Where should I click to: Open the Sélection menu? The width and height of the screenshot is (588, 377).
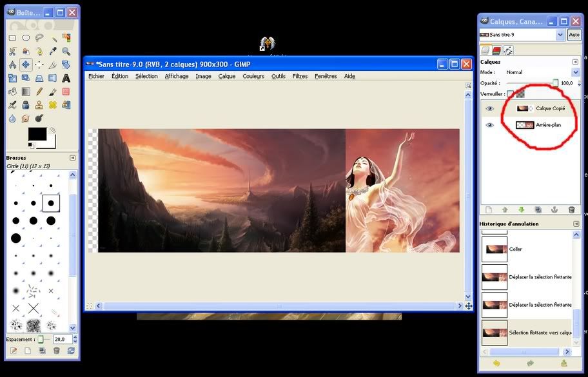(146, 76)
